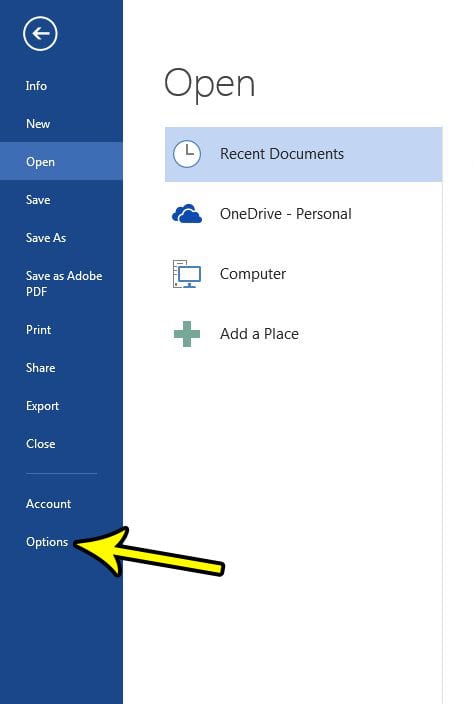Click the OneDrive cloud icon
The height and width of the screenshot is (704, 473).
[x=187, y=214]
